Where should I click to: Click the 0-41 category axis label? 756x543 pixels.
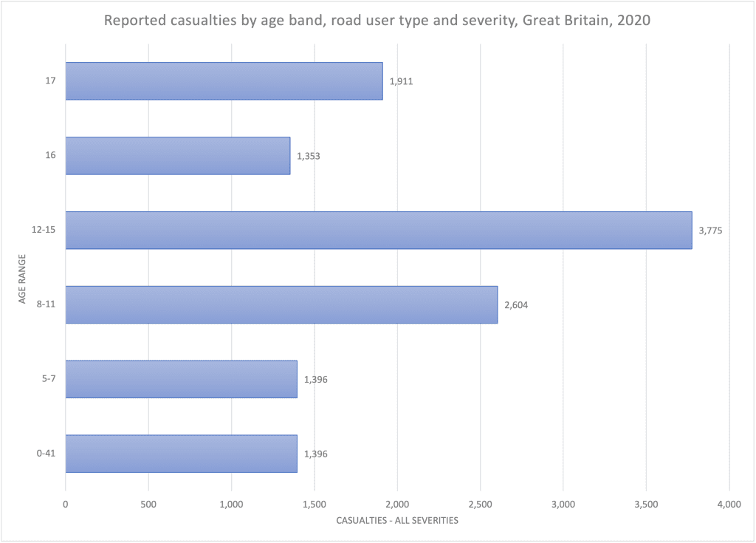pos(46,453)
